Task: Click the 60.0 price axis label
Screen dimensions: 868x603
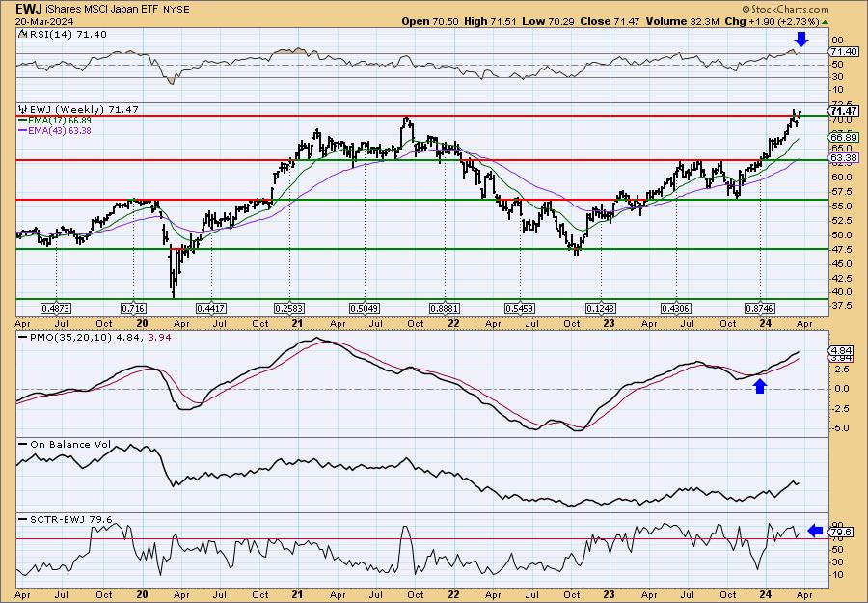Action: coord(840,178)
